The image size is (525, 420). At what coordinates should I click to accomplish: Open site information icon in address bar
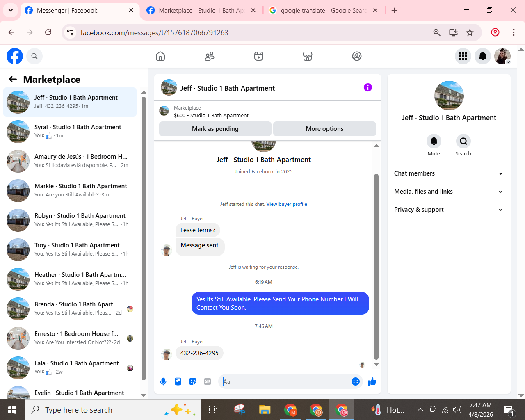pyautogui.click(x=70, y=32)
